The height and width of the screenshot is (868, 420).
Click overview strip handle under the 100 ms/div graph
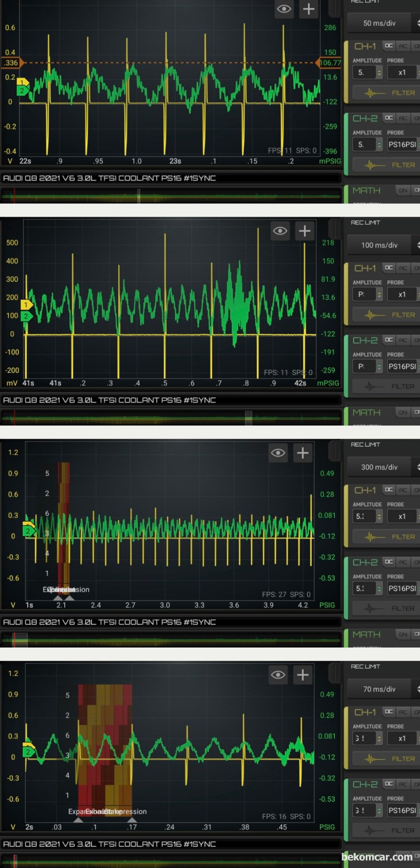[x=249, y=418]
